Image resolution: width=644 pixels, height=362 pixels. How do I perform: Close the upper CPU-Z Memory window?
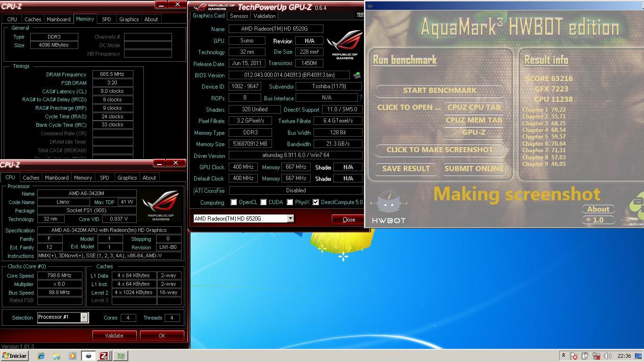(x=177, y=5)
